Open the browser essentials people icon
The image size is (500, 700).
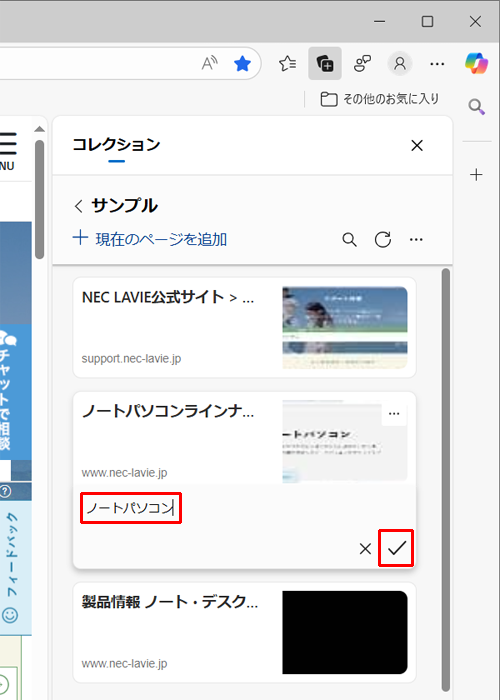(x=362, y=63)
